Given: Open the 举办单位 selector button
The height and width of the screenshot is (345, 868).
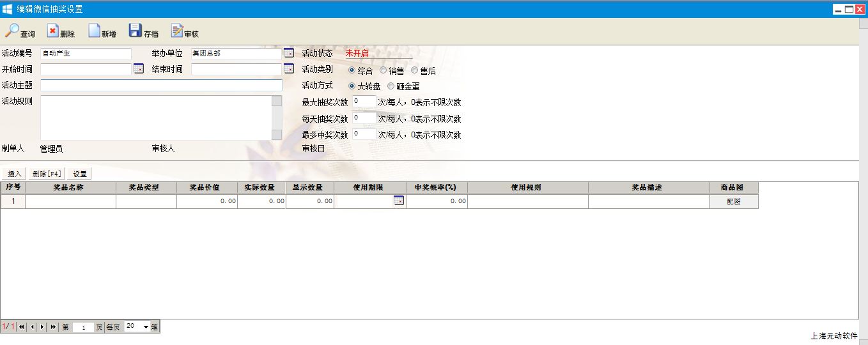Looking at the screenshot, I should (x=289, y=53).
